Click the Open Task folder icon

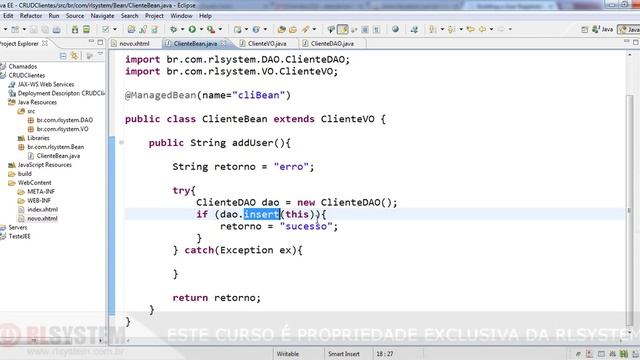293,29
